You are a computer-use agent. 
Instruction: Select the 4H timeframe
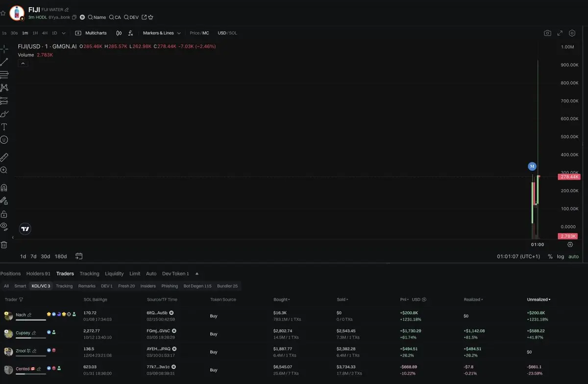(45, 33)
